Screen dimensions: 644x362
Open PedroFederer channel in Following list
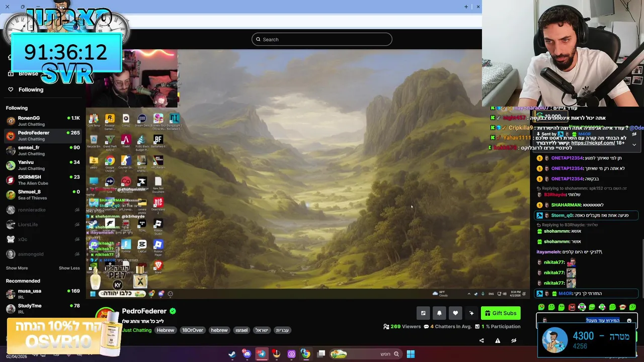point(43,135)
